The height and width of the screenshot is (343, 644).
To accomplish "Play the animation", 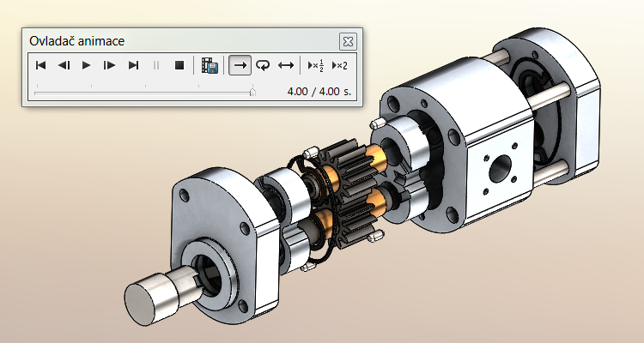I will pyautogui.click(x=86, y=65).
